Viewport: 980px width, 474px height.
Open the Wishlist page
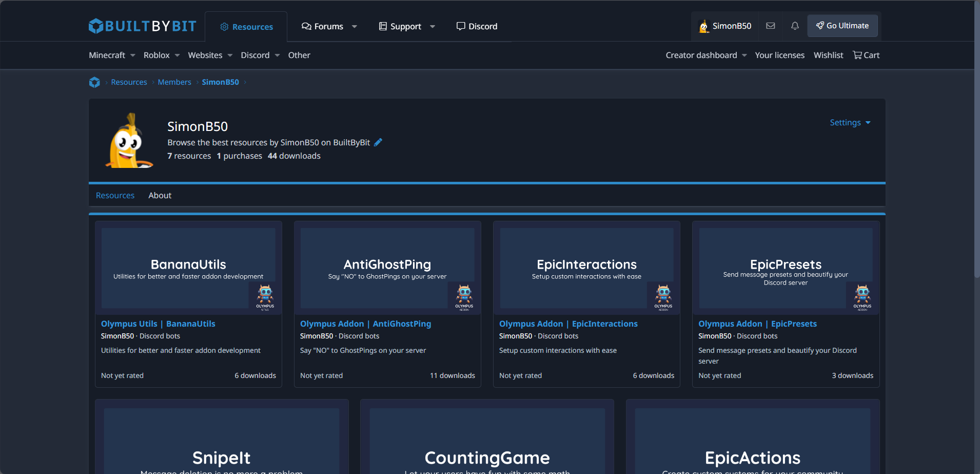(828, 55)
